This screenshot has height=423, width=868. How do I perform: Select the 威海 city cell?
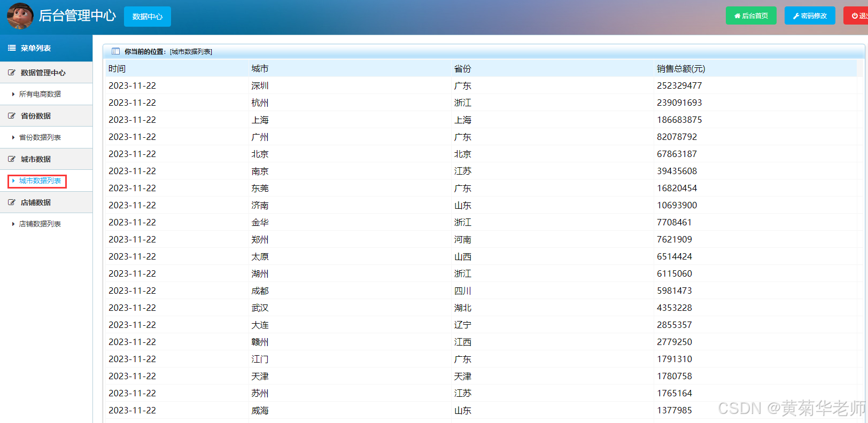(x=260, y=410)
